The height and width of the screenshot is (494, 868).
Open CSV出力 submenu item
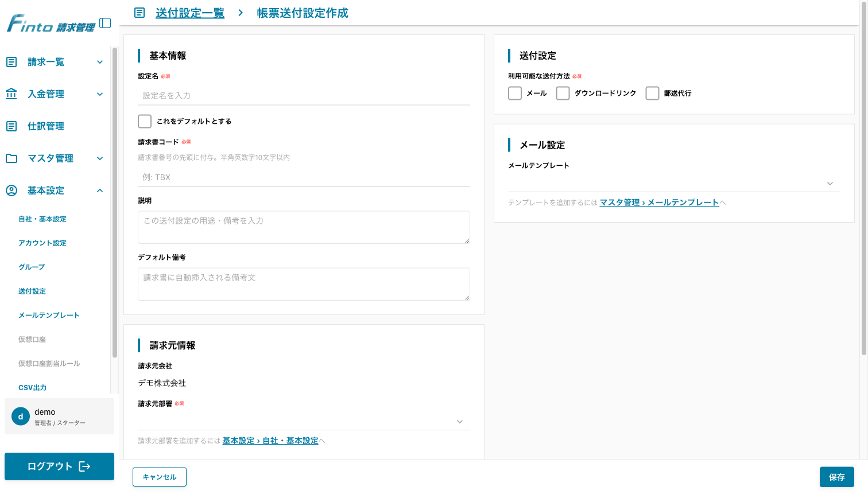click(33, 388)
